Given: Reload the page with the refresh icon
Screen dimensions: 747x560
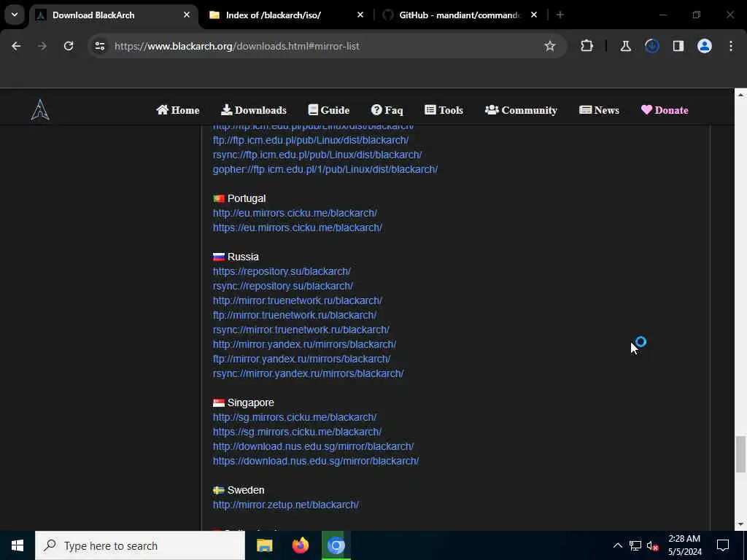Looking at the screenshot, I should pyautogui.click(x=69, y=46).
